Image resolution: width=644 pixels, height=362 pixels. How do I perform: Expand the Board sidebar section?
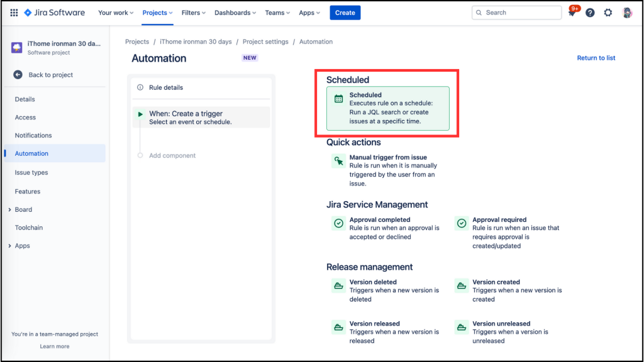(x=10, y=210)
